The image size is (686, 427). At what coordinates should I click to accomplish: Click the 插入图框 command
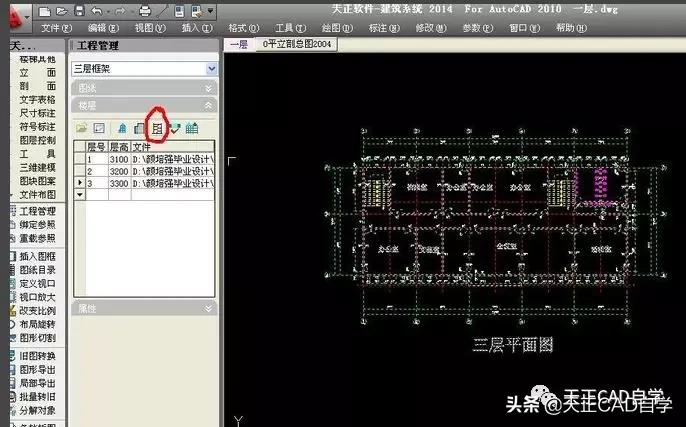(x=38, y=256)
